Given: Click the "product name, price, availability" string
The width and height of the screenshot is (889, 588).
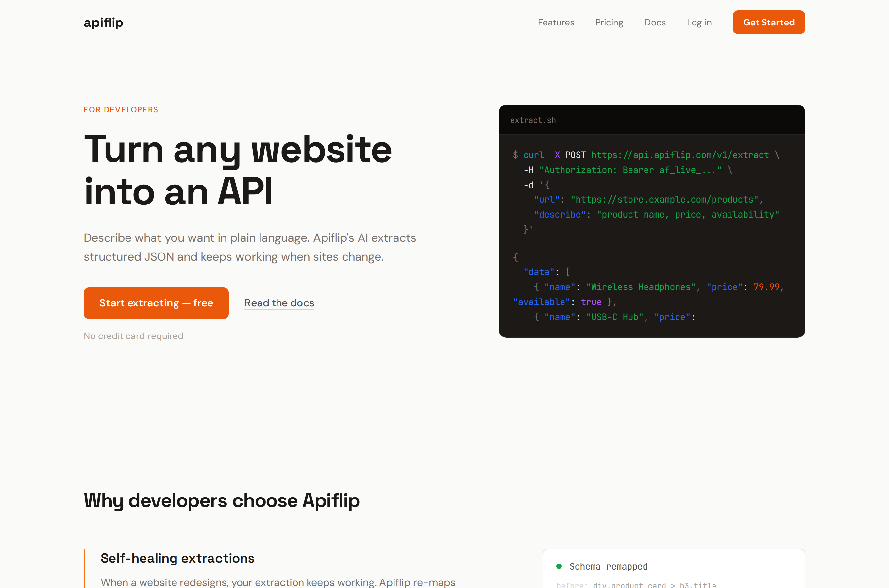Looking at the screenshot, I should pyautogui.click(x=688, y=215).
